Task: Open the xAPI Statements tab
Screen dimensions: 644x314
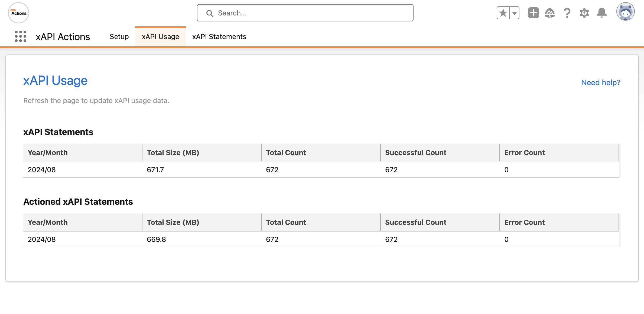Action: 219,37
